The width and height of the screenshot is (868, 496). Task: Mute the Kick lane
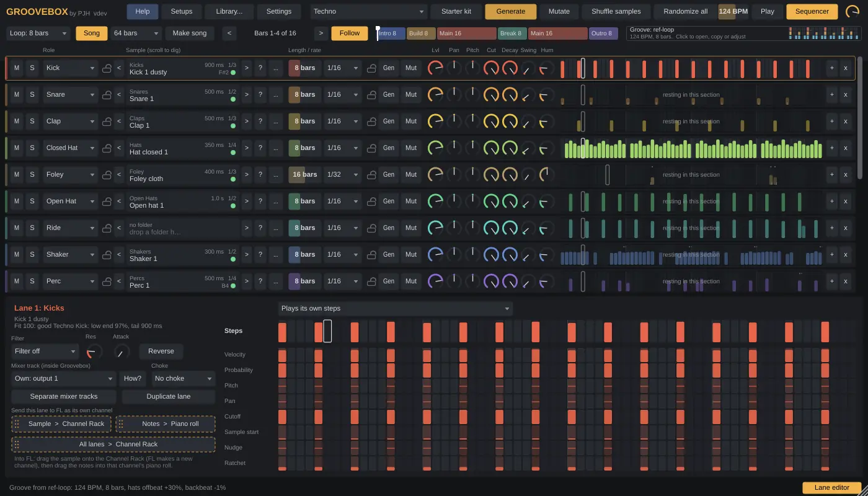tap(17, 68)
